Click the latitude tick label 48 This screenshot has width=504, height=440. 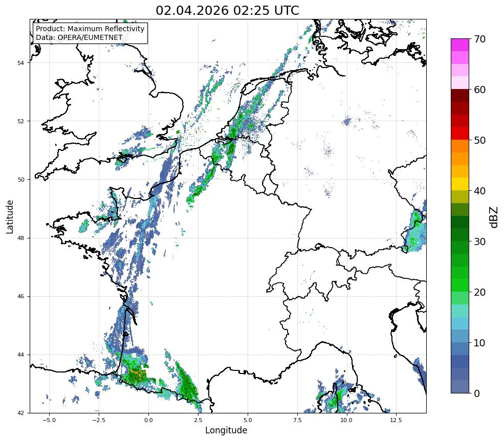pyautogui.click(x=20, y=238)
